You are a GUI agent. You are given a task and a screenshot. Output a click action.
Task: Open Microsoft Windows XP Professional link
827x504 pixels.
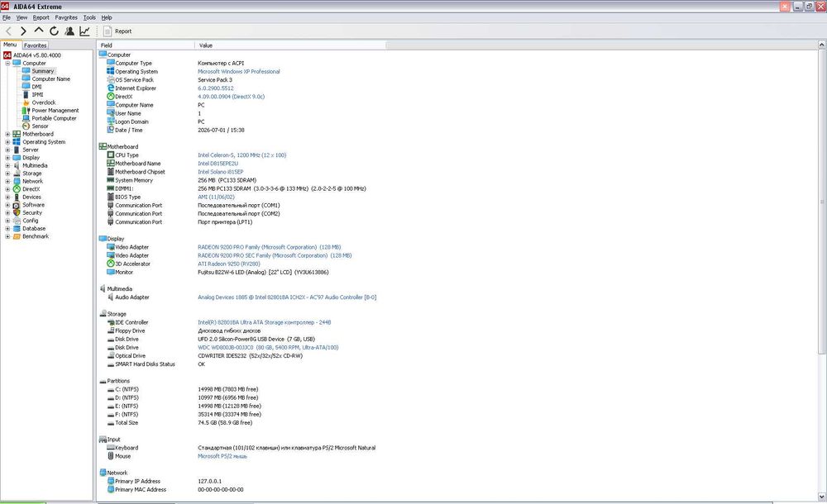[239, 72]
